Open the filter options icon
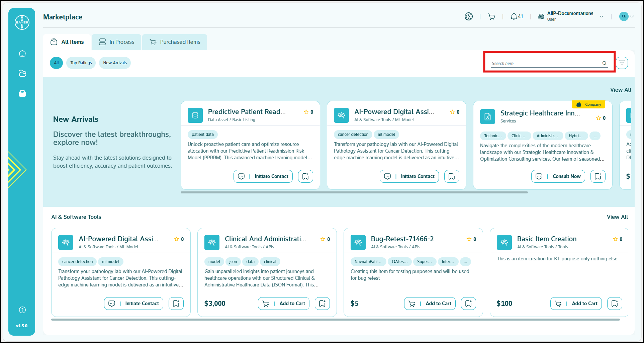Image resolution: width=644 pixels, height=343 pixels. click(622, 63)
